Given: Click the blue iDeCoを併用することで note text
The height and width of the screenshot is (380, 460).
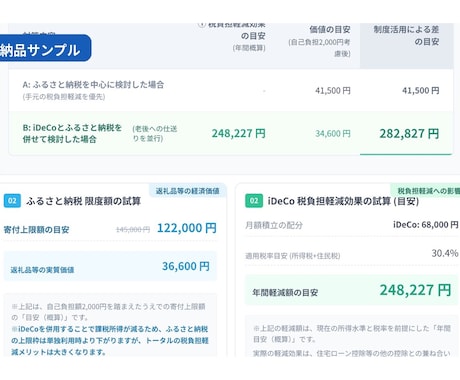Looking at the screenshot, I should 110,340.
